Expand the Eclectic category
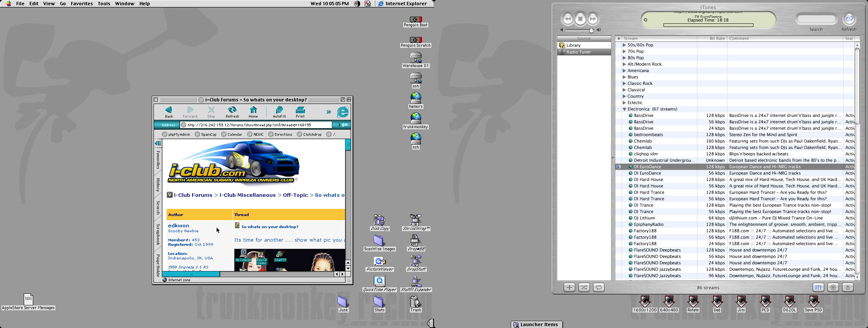The width and height of the screenshot is (868, 328). pos(624,103)
